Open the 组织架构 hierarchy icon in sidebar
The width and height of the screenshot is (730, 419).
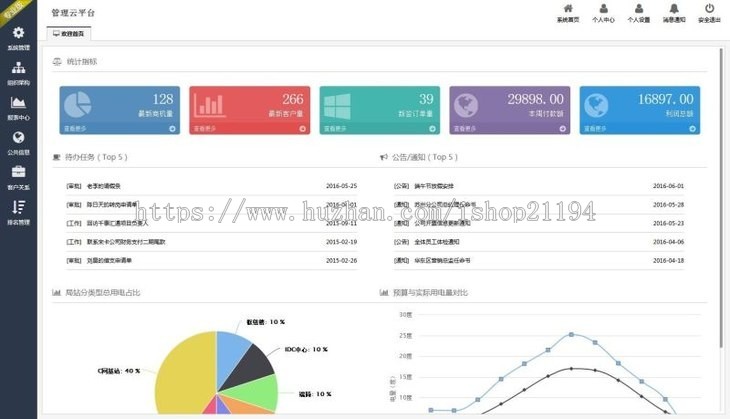[x=19, y=68]
